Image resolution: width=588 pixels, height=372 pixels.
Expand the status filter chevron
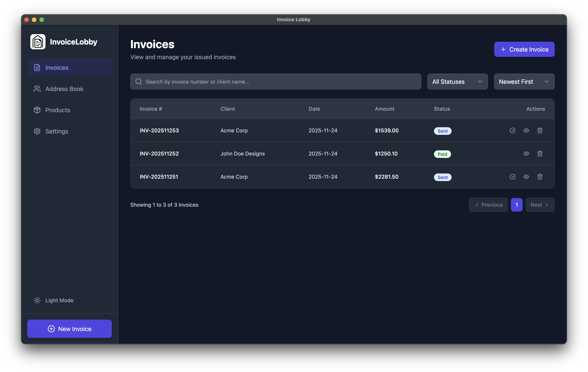[480, 81]
